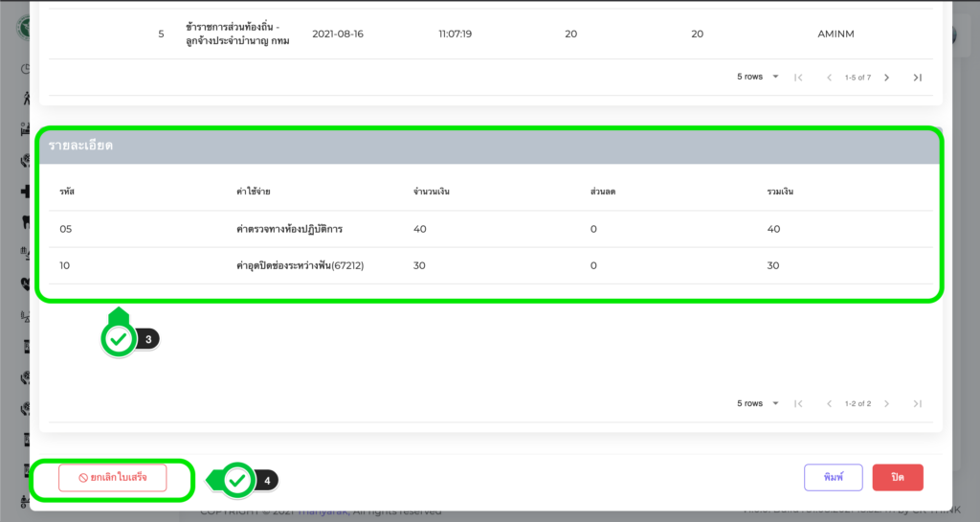Go to previous page in details table

pos(829,404)
